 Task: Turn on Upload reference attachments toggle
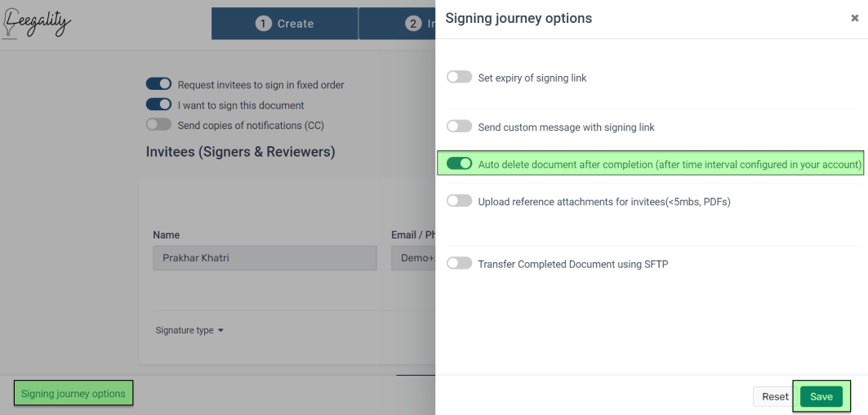460,201
